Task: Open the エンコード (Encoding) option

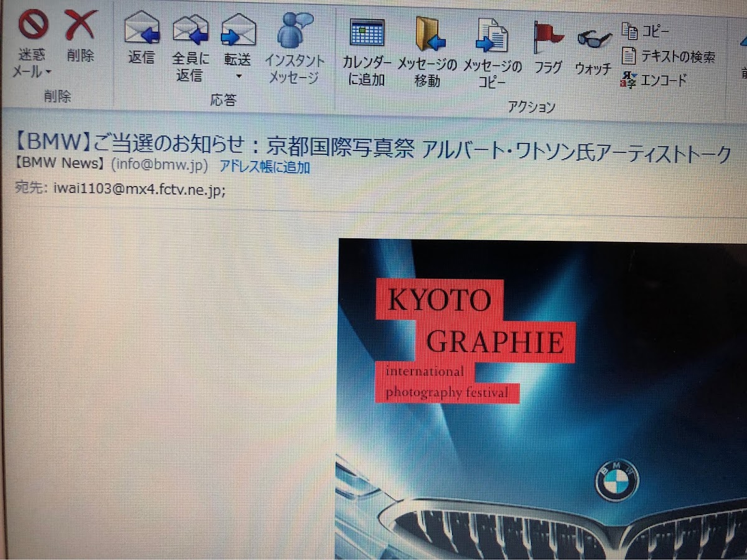Action: [x=654, y=80]
